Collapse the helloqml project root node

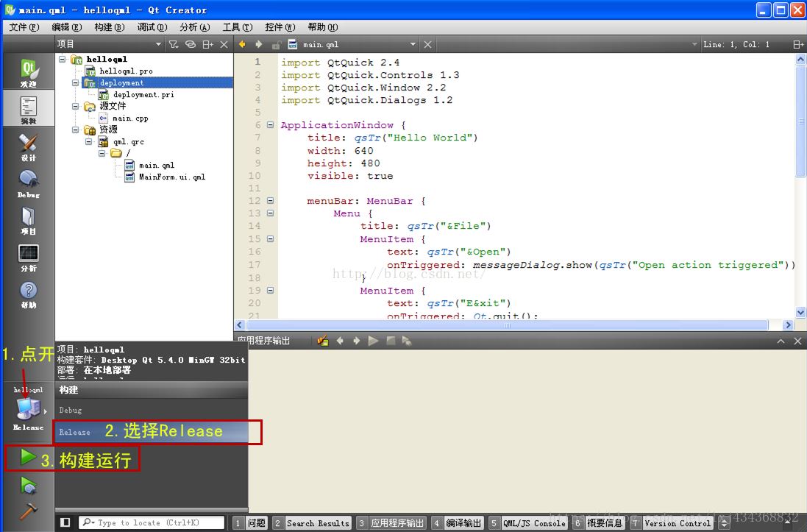coord(63,59)
